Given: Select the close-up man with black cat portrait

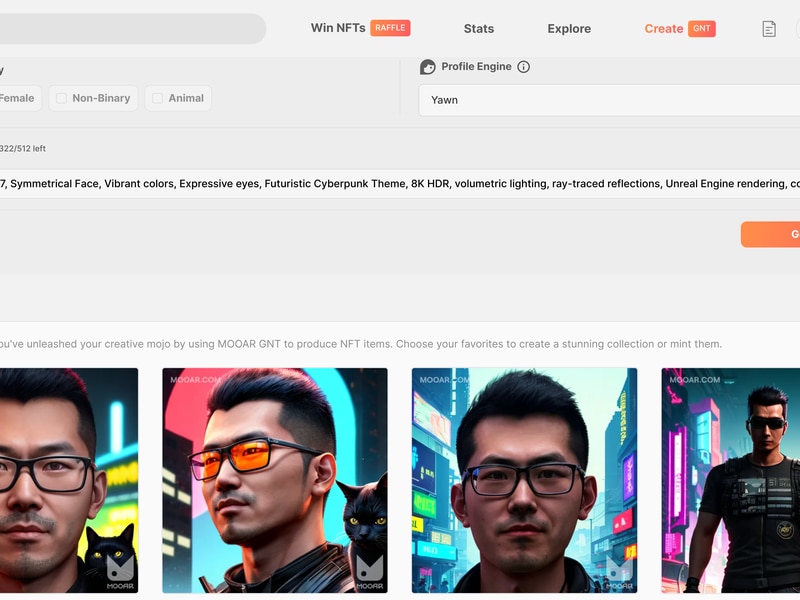Looking at the screenshot, I should click(69, 480).
